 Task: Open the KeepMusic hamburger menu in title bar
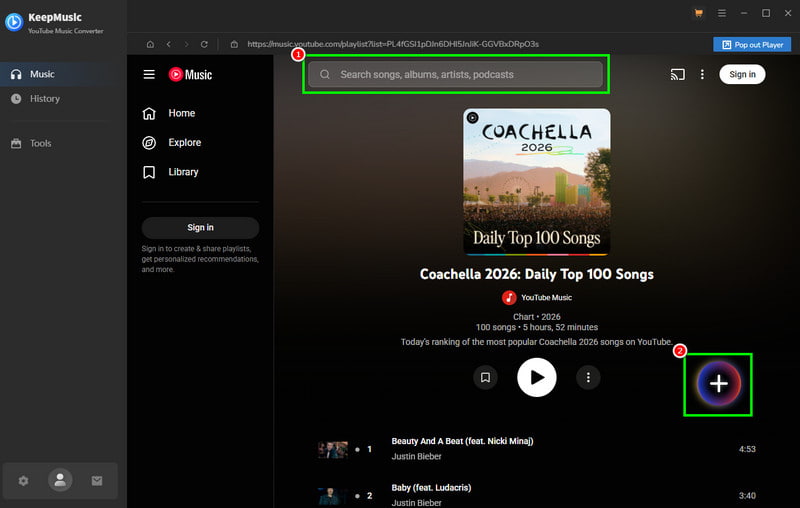click(721, 13)
